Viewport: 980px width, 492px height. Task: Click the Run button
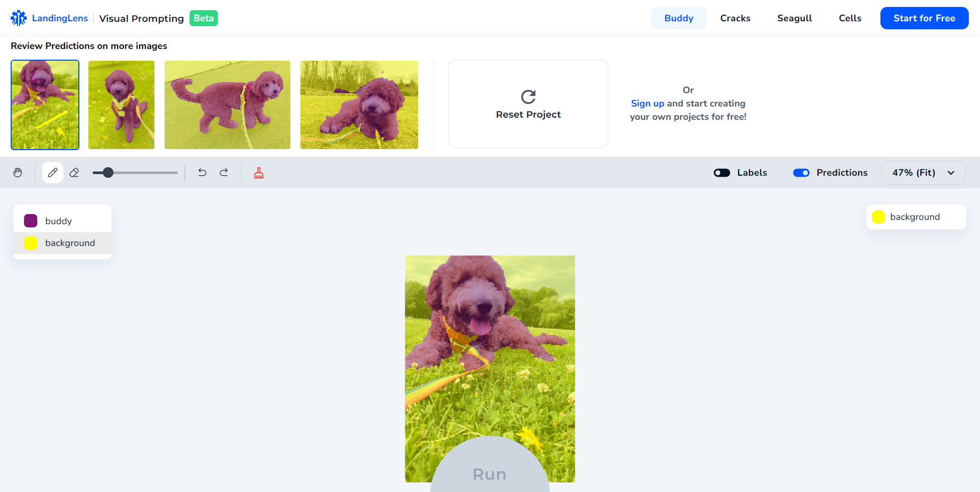click(490, 464)
